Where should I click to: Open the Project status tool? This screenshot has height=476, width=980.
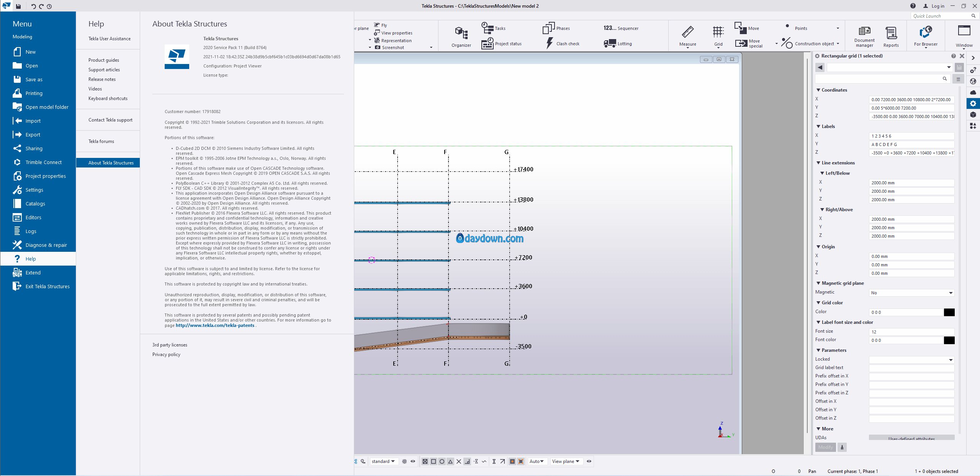488,43
